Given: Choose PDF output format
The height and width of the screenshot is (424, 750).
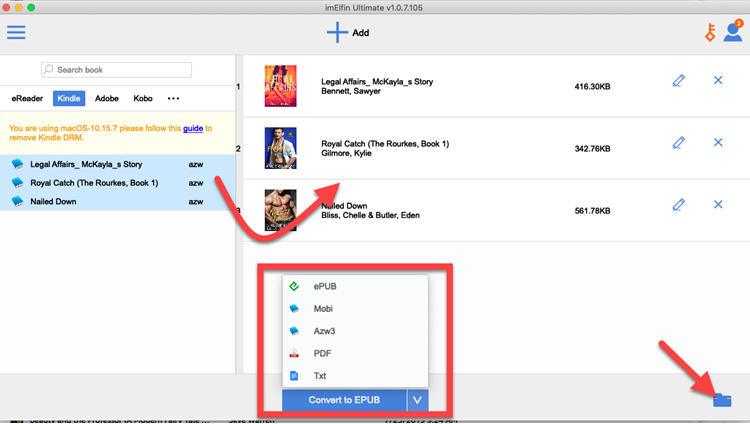Looking at the screenshot, I should pos(355,353).
